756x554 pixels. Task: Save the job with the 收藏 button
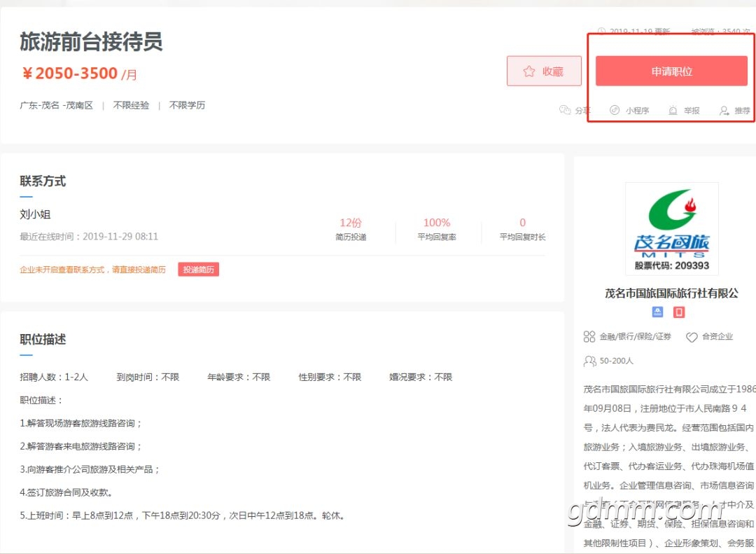[x=544, y=71]
